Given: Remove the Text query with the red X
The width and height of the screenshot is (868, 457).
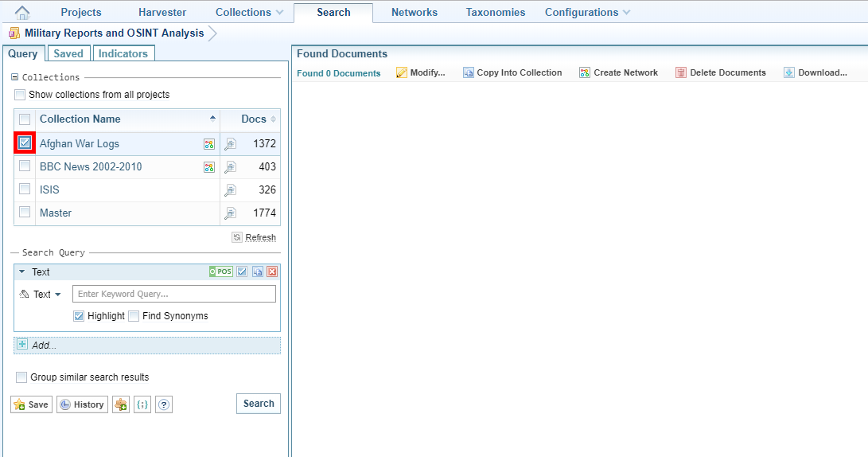Looking at the screenshot, I should (272, 272).
